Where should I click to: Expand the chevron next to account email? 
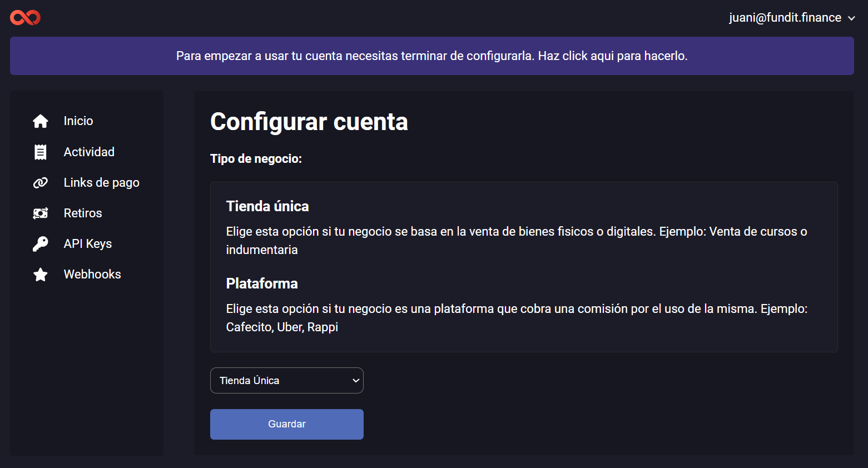851,18
